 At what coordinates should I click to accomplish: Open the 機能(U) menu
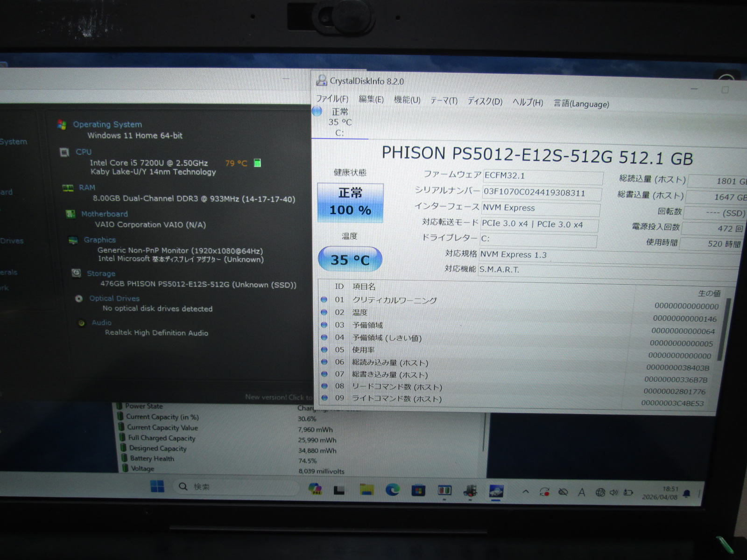pos(407,100)
